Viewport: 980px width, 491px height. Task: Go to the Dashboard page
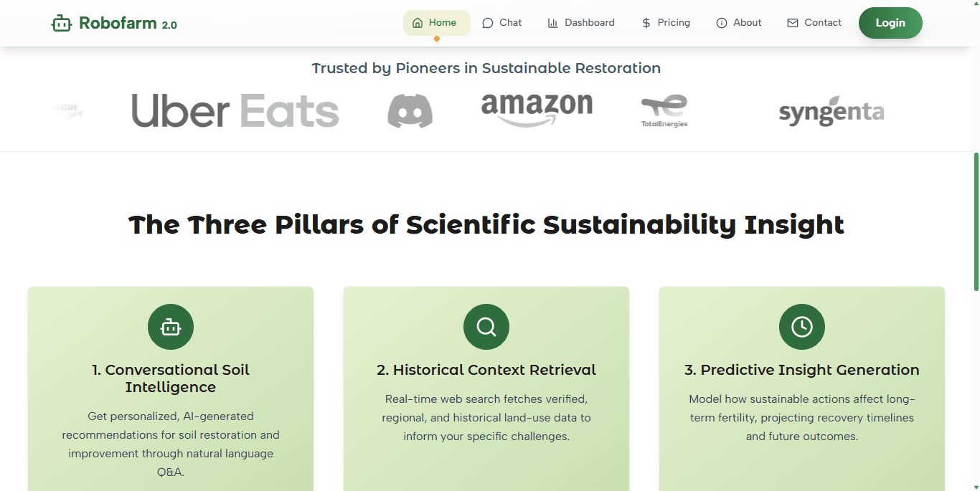click(581, 23)
